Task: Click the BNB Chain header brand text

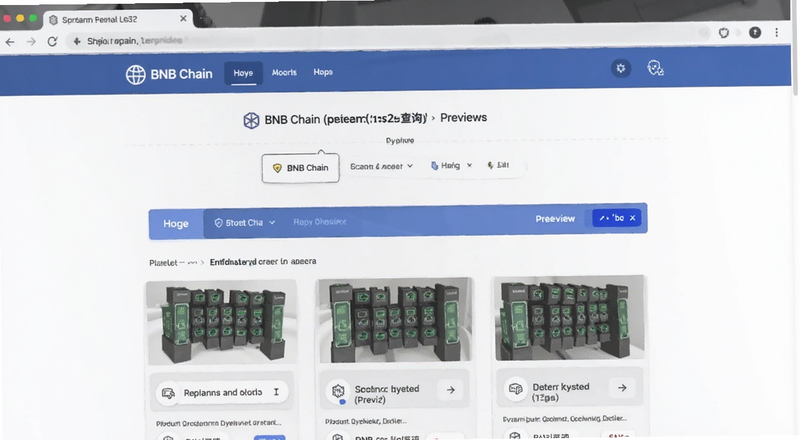Action: click(x=182, y=74)
